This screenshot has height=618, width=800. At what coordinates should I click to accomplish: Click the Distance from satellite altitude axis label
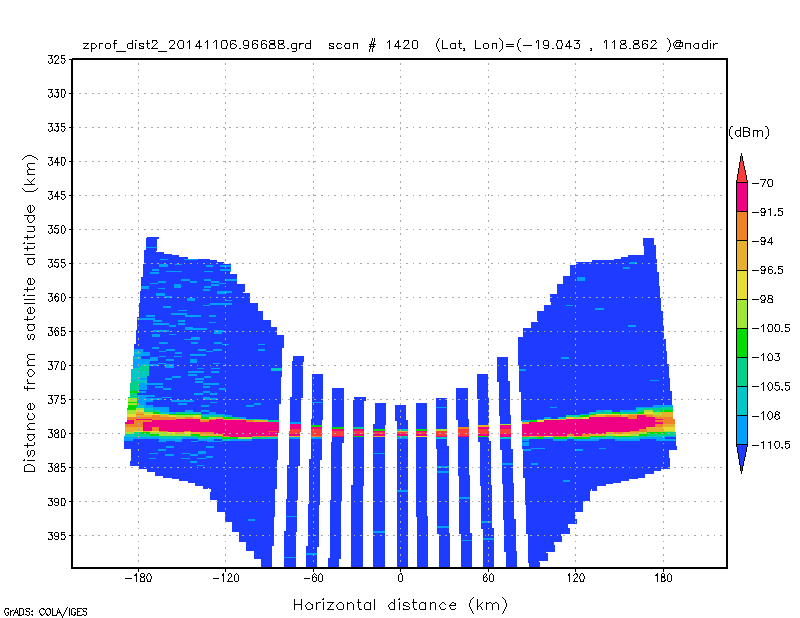(x=30, y=313)
